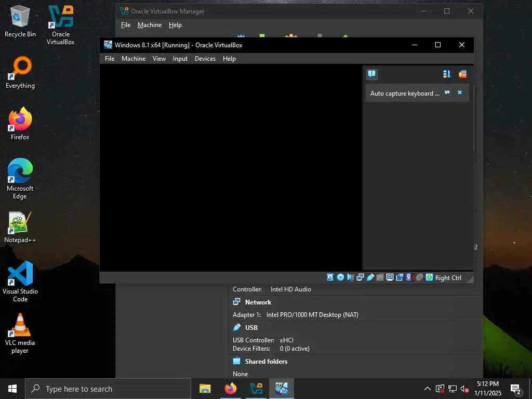Switch to the Windows 8.1 VM taskbar button

pyautogui.click(x=282, y=389)
